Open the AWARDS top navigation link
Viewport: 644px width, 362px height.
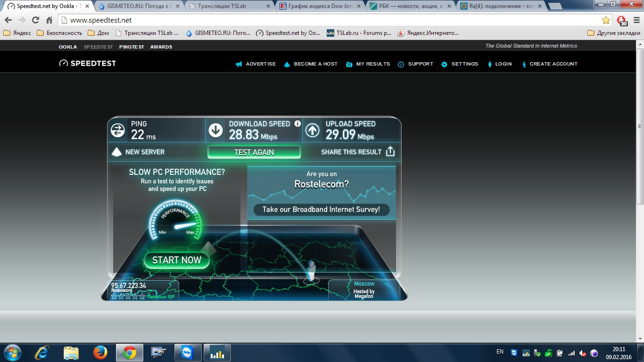point(161,47)
